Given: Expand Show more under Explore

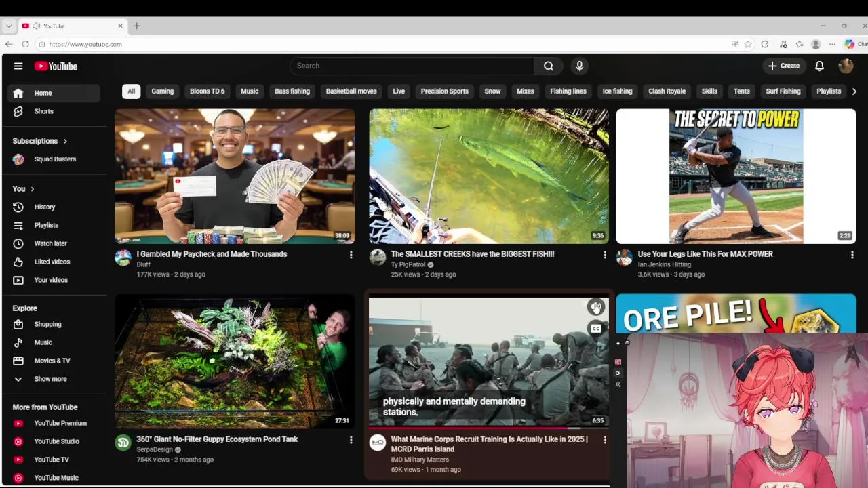Looking at the screenshot, I should (54, 379).
